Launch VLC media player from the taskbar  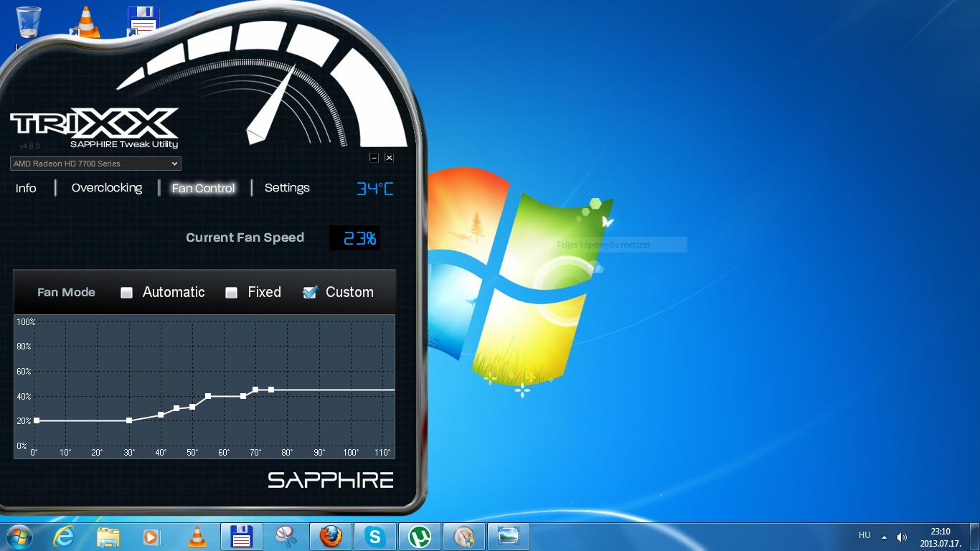(197, 537)
